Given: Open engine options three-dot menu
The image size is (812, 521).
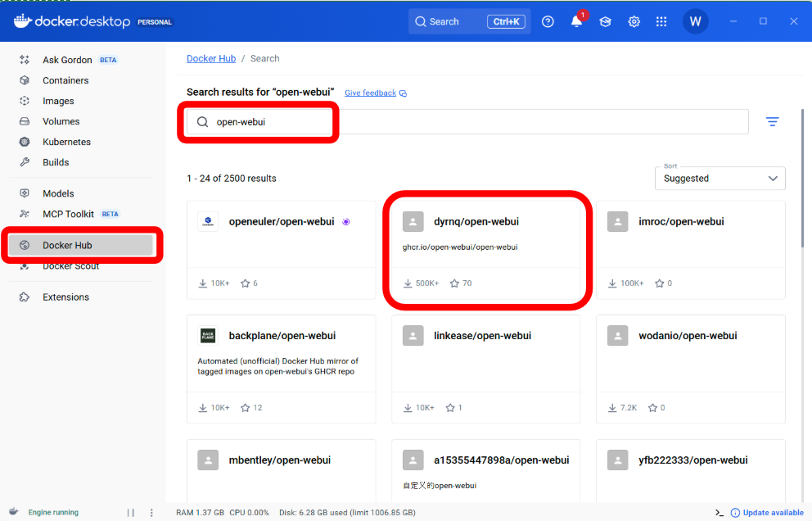Looking at the screenshot, I should click(x=151, y=513).
